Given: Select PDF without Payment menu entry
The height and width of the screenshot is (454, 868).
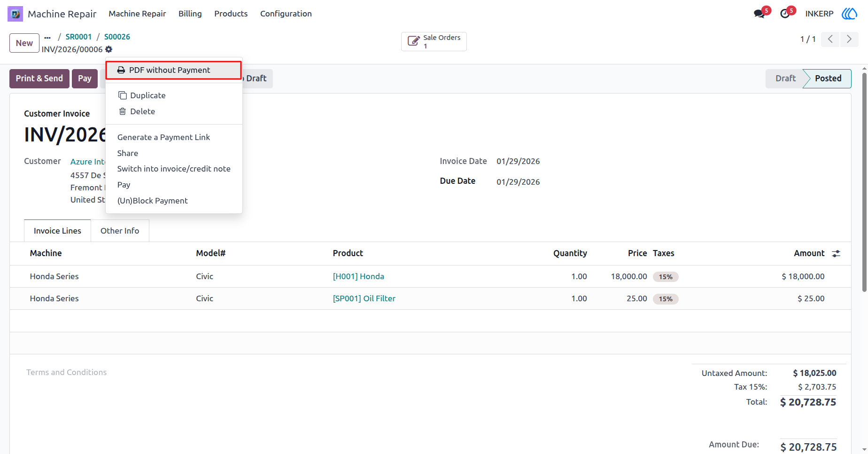Looking at the screenshot, I should tap(174, 70).
